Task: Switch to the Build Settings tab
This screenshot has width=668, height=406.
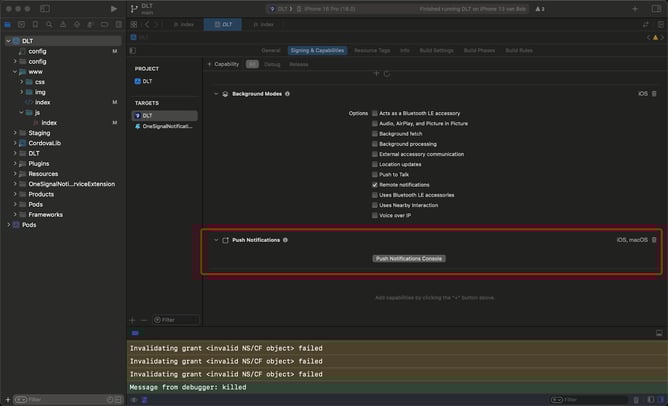Action: (436, 51)
